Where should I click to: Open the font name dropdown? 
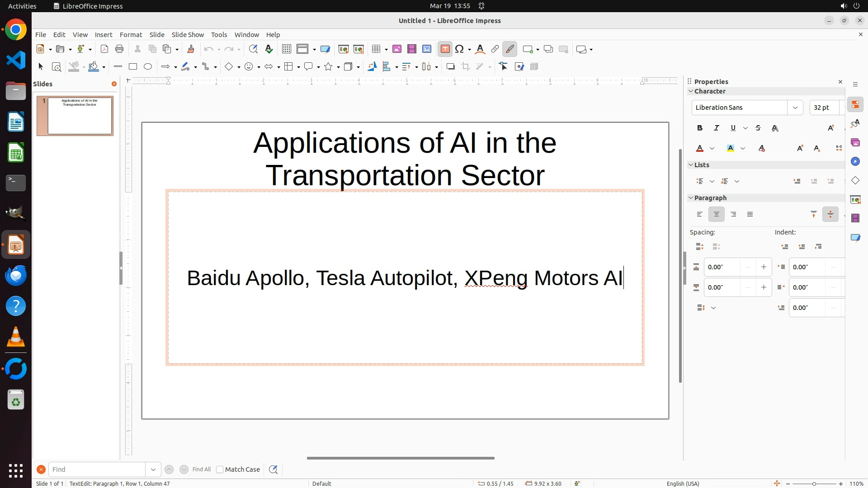[x=795, y=108]
